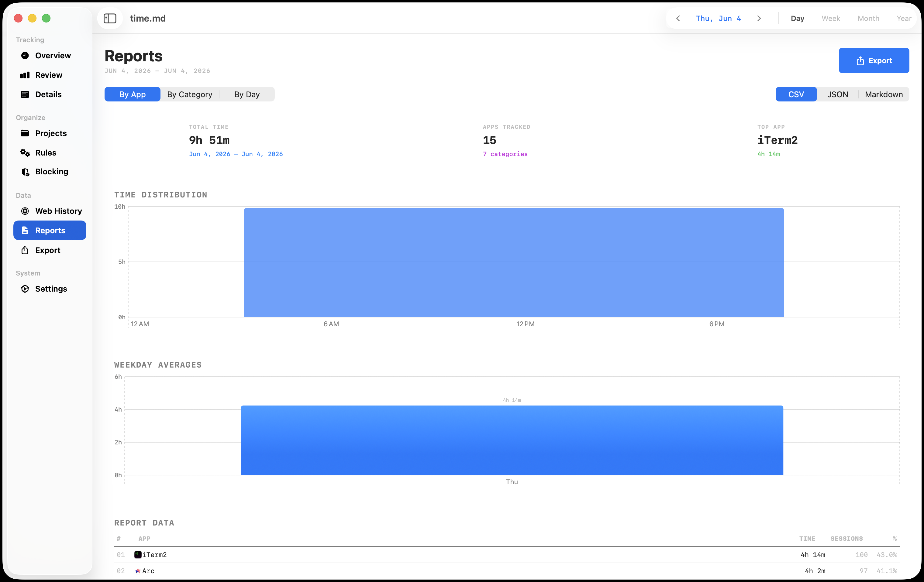924x582 pixels.
Task: Click the TIME column header
Action: coord(807,539)
